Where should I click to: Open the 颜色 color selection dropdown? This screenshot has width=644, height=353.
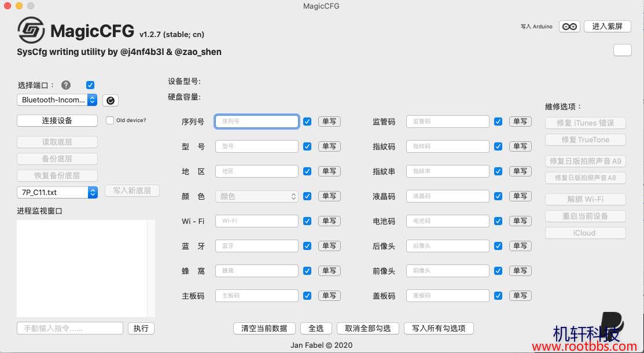point(257,196)
